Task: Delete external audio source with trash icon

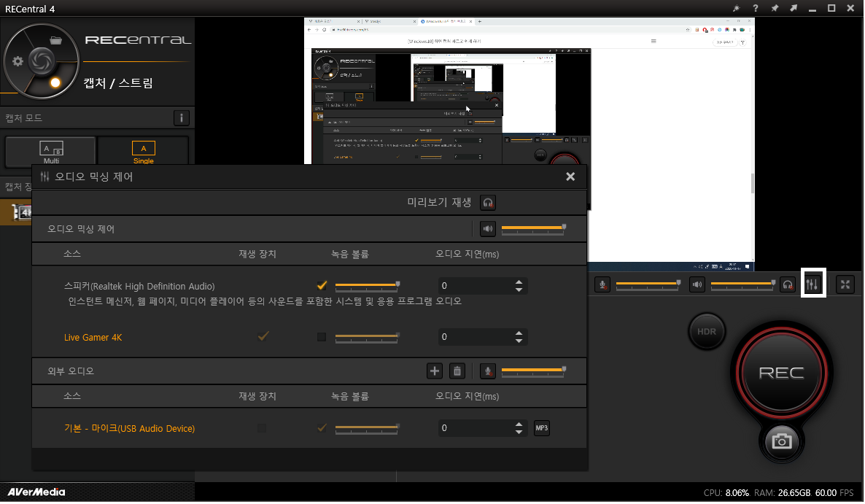Action: (x=457, y=371)
